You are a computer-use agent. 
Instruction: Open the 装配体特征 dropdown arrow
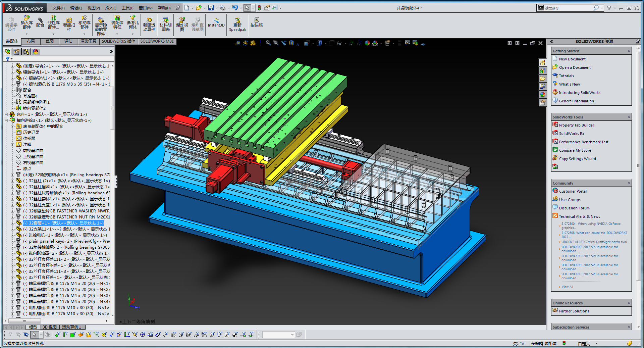click(x=117, y=34)
